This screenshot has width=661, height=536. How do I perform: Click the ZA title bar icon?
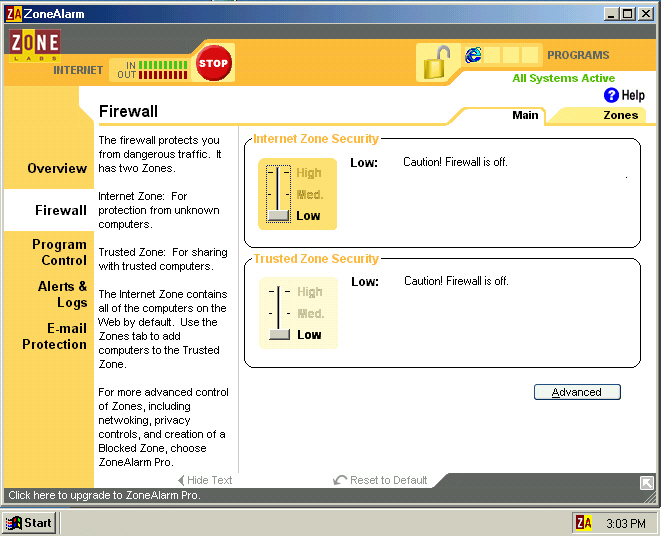13,14
